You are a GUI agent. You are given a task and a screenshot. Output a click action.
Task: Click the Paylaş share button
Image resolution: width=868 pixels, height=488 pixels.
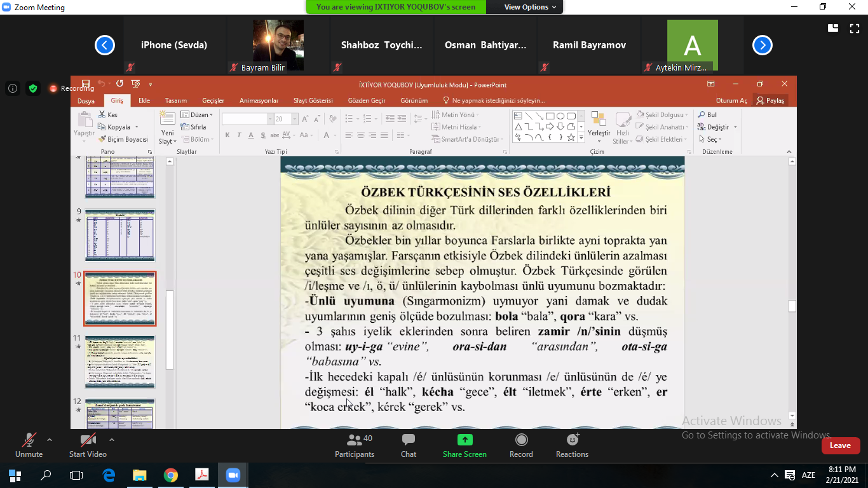point(770,100)
